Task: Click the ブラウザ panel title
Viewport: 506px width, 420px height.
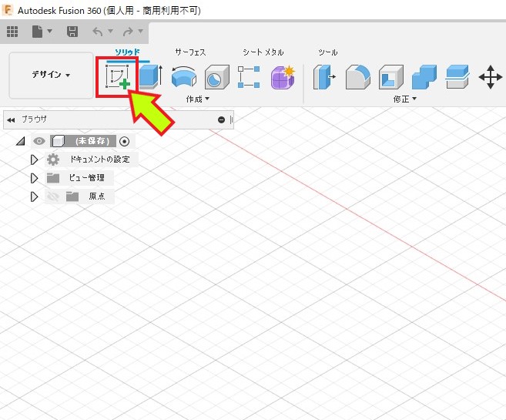Action: click(34, 119)
